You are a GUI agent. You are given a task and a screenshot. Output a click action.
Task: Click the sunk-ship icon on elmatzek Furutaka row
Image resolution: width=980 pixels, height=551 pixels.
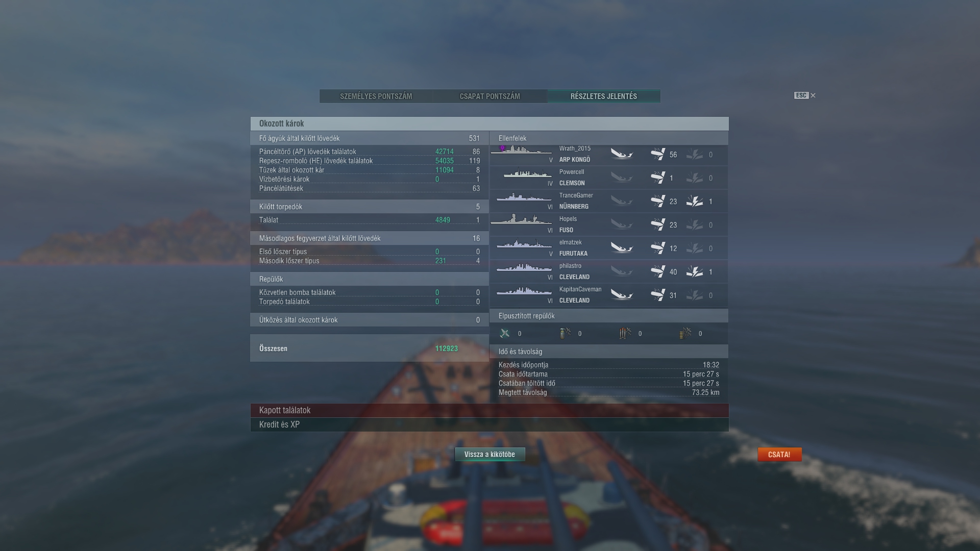(622, 248)
